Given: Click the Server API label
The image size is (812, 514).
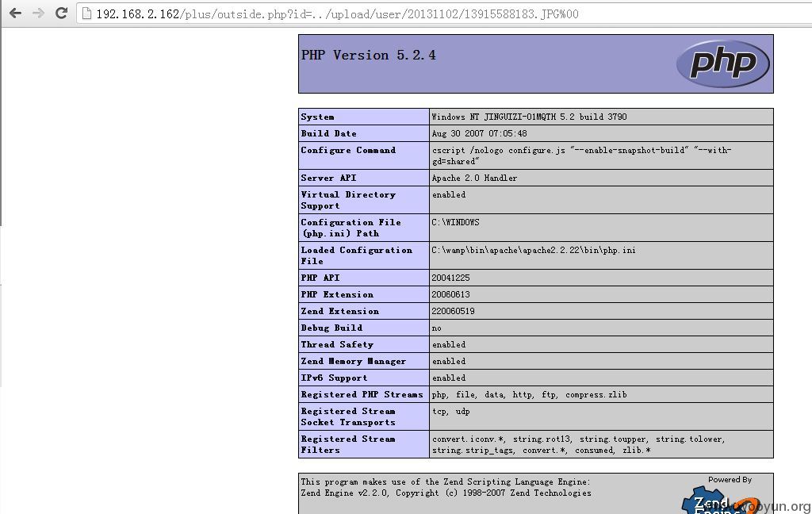Looking at the screenshot, I should click(x=328, y=178).
